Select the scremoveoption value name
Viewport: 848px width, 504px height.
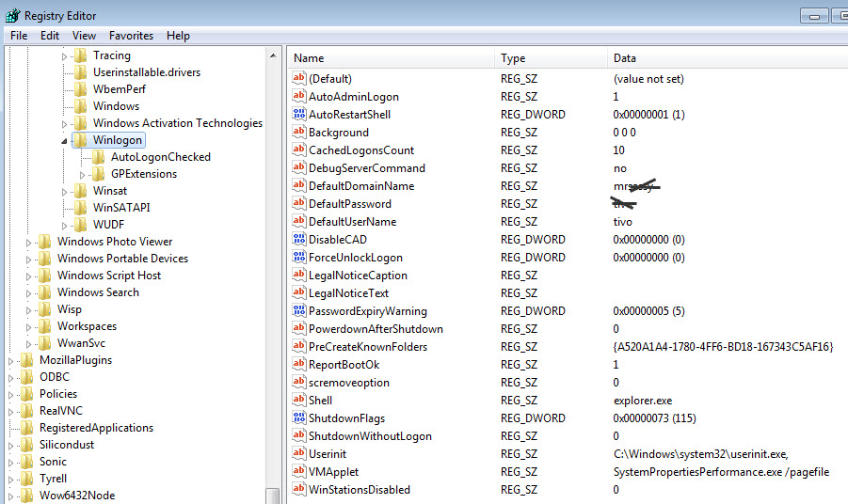tap(349, 383)
